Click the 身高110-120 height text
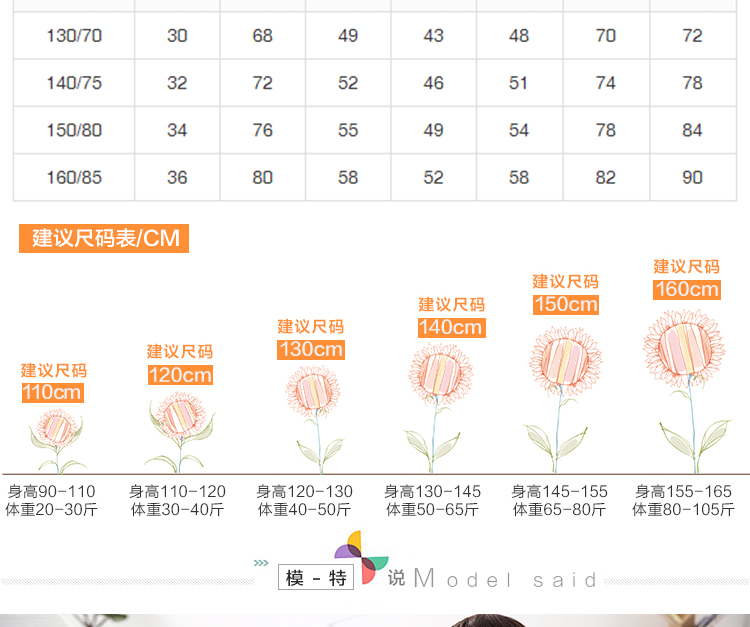Screen dimensions: 750x627 (x=177, y=491)
